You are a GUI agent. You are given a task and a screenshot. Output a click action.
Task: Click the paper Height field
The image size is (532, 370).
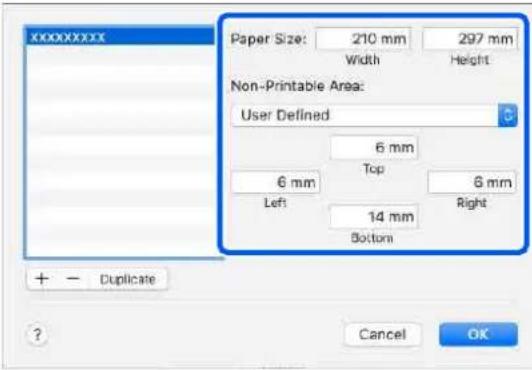[470, 39]
